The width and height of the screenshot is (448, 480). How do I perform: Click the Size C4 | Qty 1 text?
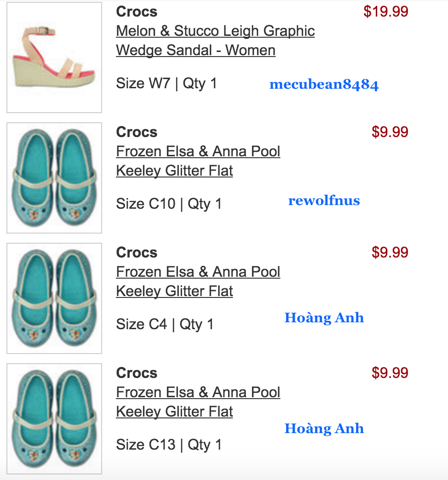[x=165, y=324]
